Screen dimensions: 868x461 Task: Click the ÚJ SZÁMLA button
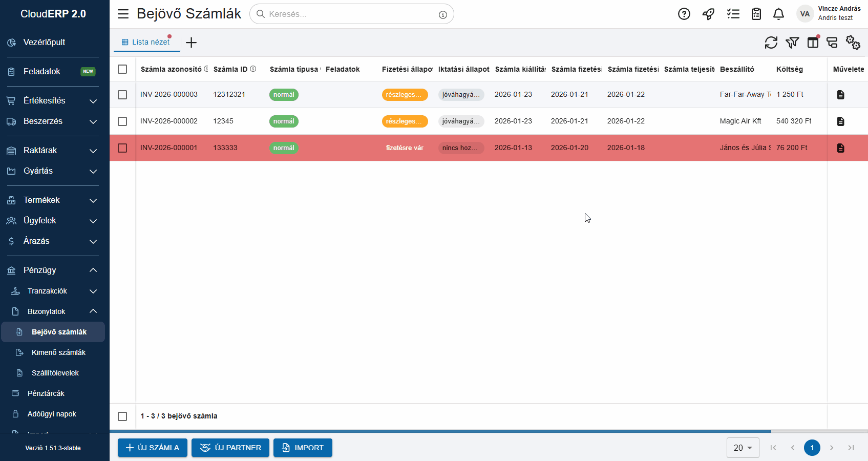(153, 448)
